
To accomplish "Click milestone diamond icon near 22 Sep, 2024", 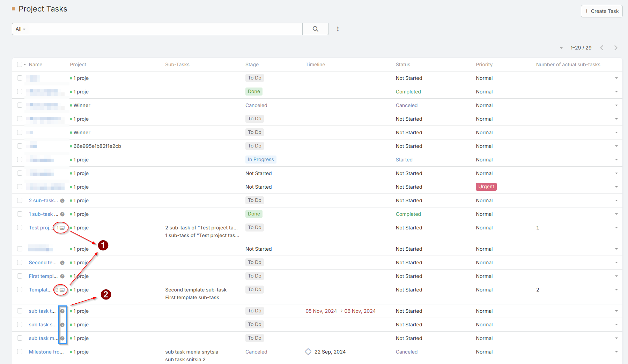I will tap(308, 351).
